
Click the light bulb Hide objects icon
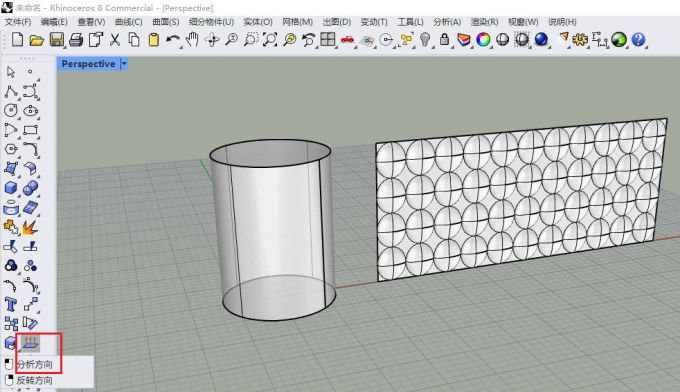point(425,40)
